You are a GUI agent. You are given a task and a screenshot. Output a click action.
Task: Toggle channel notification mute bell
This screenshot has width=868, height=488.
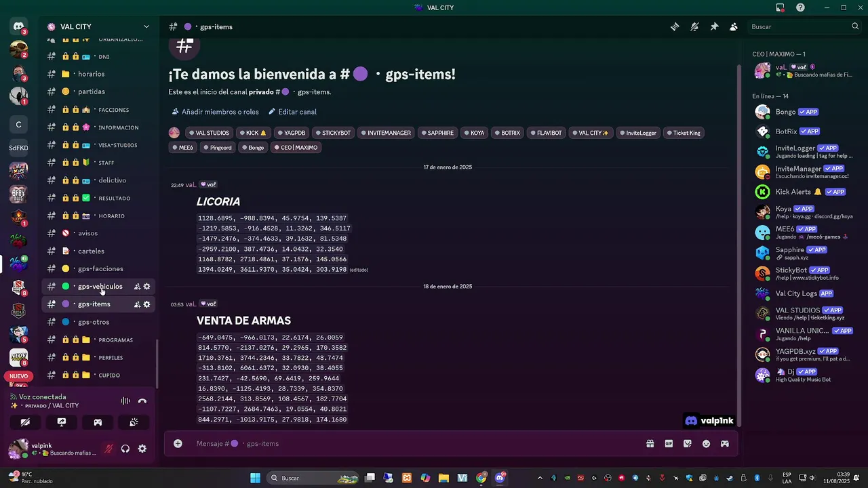(694, 26)
